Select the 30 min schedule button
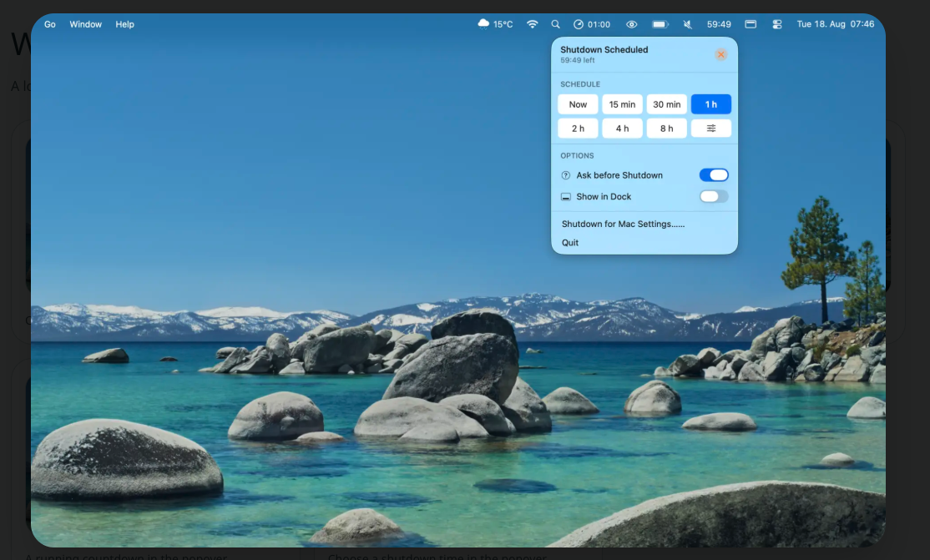Screen dimensions: 930x560 [667, 104]
